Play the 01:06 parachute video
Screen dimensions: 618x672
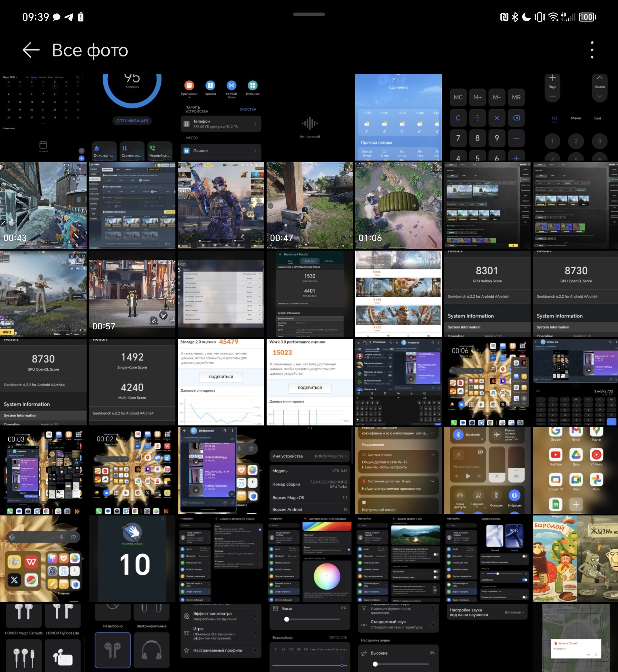click(x=398, y=206)
